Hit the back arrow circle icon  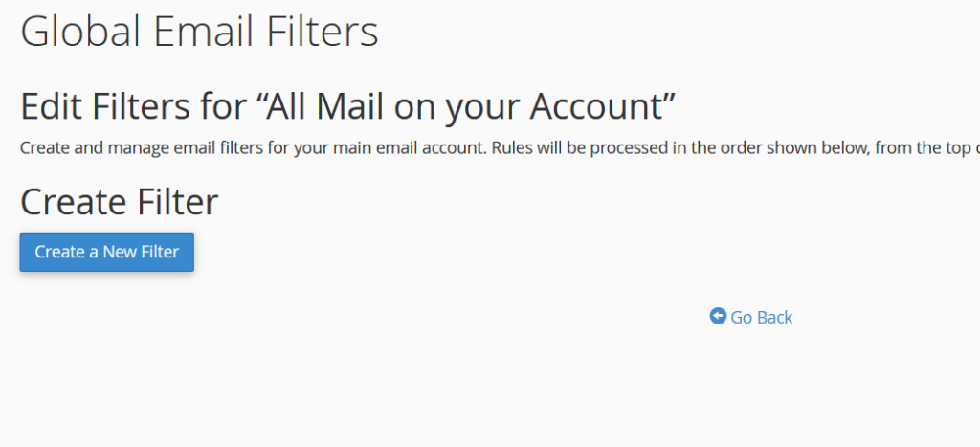[718, 316]
